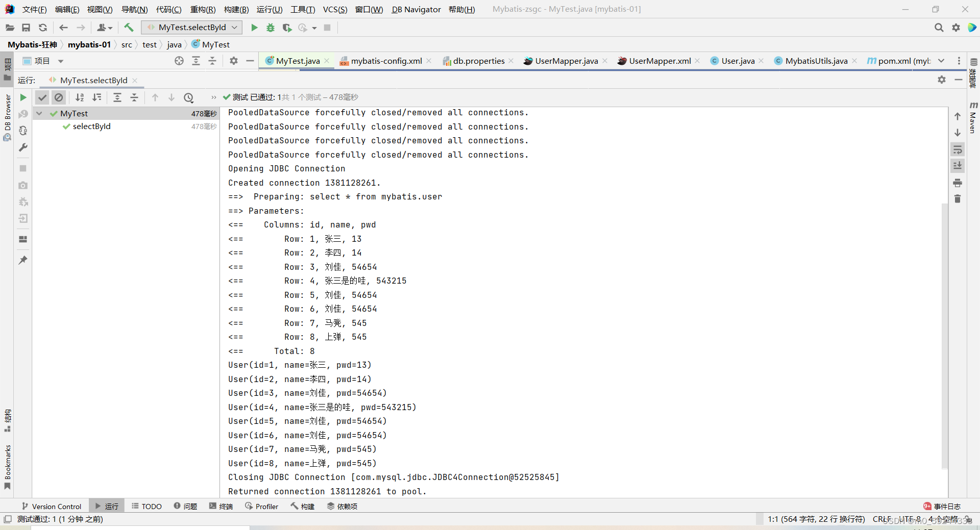Rerun test in Run panel
The width and height of the screenshot is (980, 530).
coord(23,97)
